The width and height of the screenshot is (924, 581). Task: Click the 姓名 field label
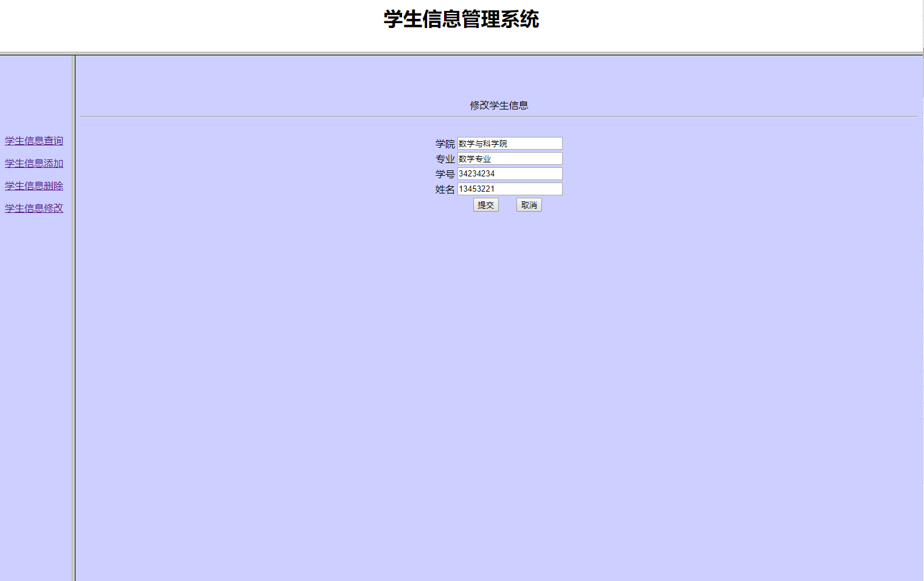pos(444,189)
